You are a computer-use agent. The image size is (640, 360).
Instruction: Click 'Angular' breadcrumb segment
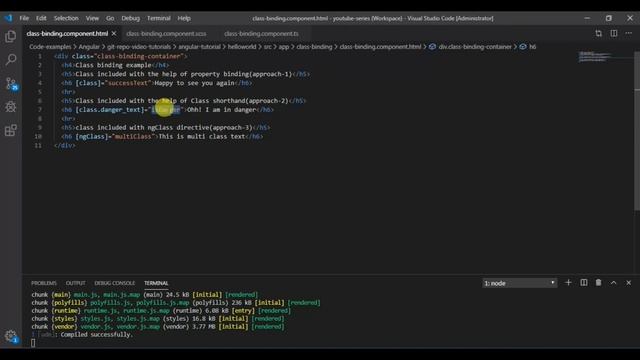89,47
